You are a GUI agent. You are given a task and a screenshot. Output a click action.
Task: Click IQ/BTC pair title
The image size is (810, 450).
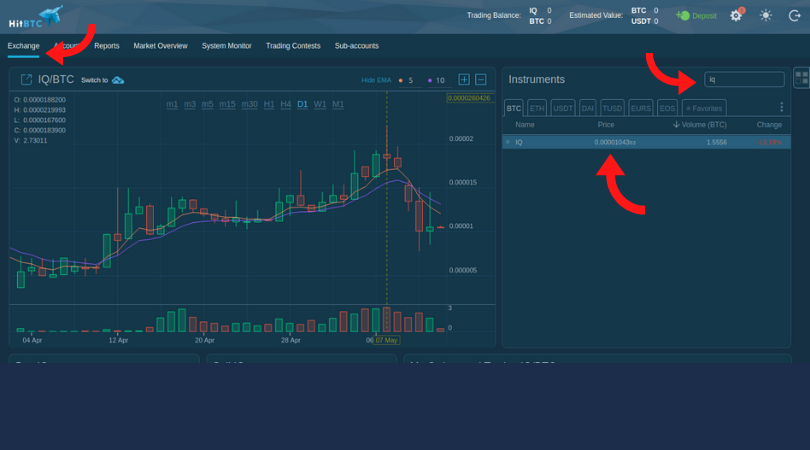[x=56, y=80]
